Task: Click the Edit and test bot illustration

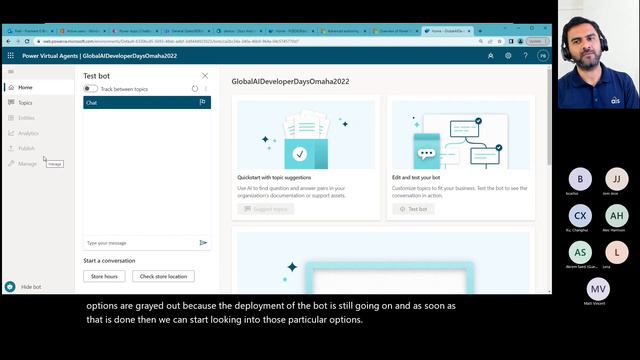Action: 461,135
